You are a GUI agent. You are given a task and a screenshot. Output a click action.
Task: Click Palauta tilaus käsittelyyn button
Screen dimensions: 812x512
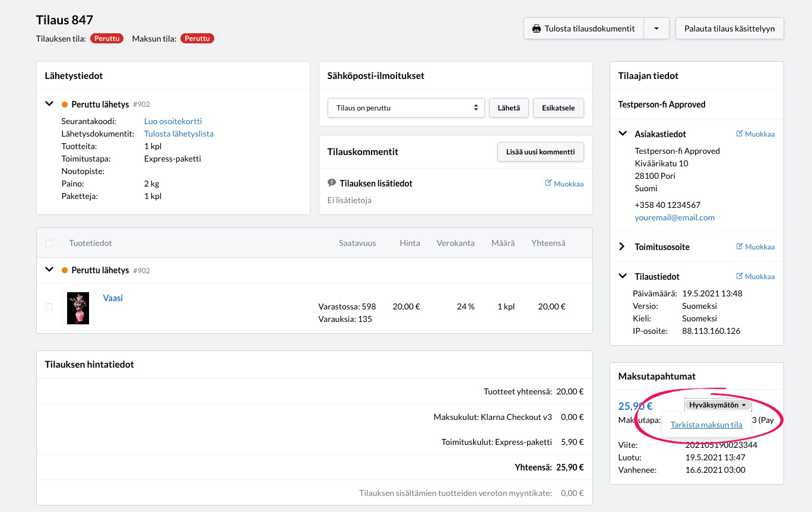tap(729, 29)
